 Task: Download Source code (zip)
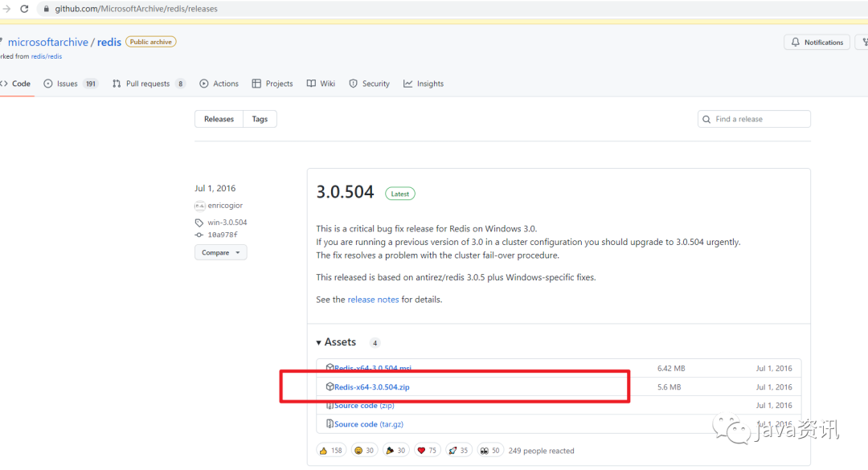[364, 405]
